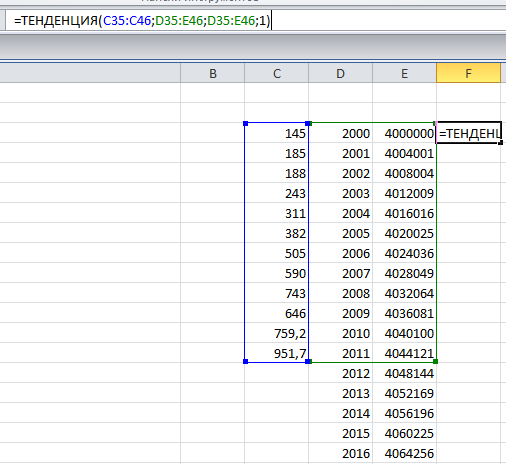This screenshot has height=464, width=506.
Task: Click cell with value 382
Action: point(277,233)
